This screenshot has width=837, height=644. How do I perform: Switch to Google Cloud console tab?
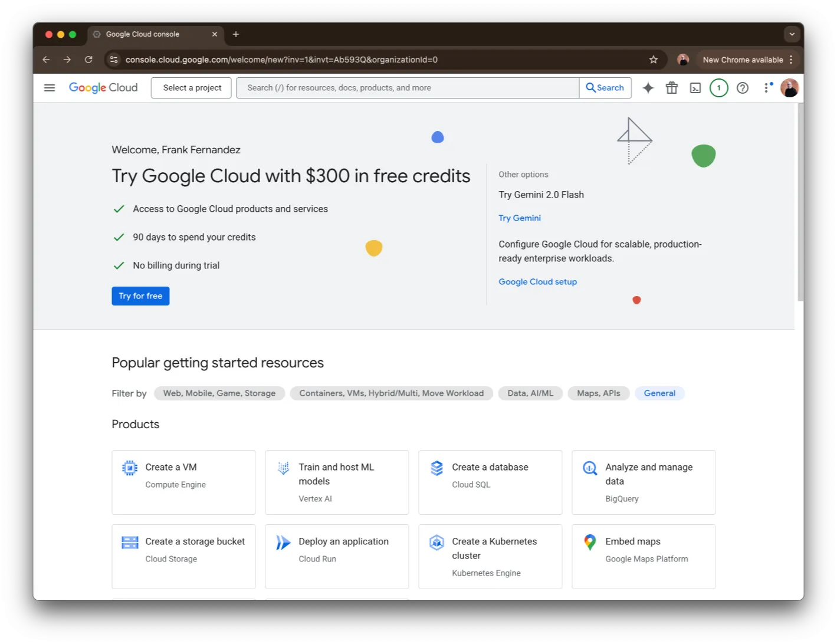click(156, 34)
